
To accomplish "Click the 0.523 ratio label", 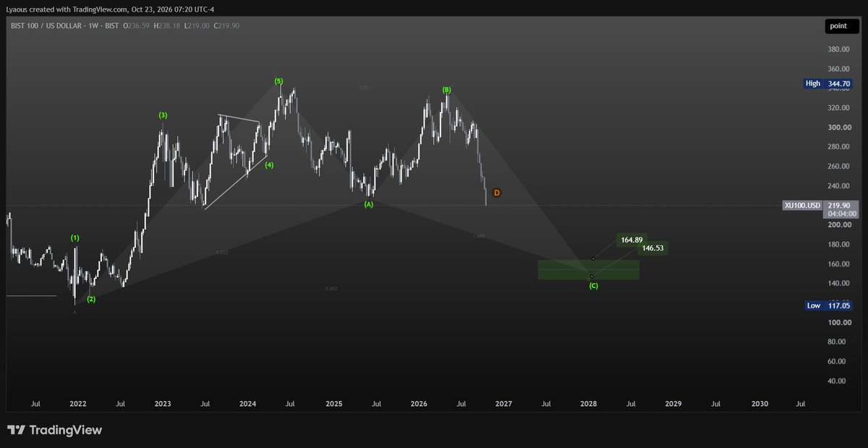I will pyautogui.click(x=222, y=253).
